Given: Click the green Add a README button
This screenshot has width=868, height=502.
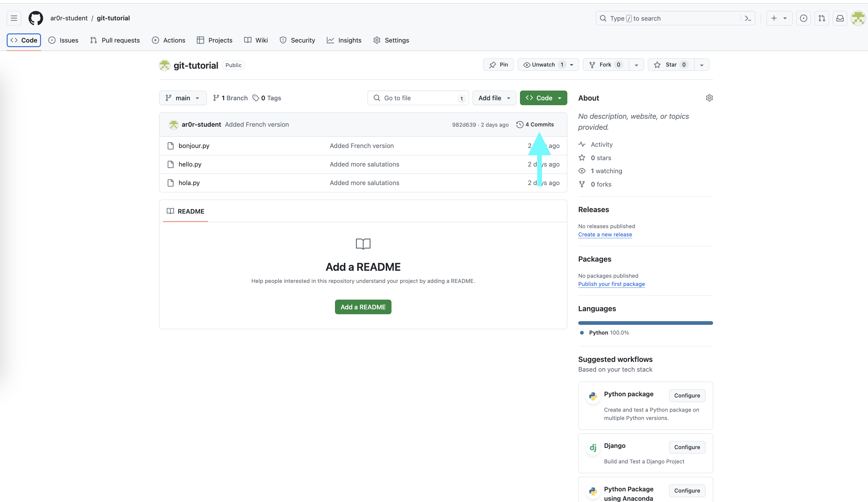Looking at the screenshot, I should [363, 307].
